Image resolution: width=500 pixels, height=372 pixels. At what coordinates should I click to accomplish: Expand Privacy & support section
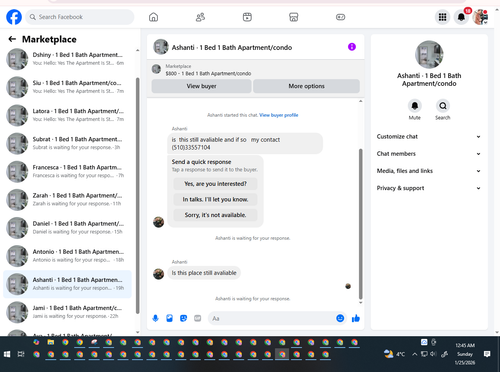coord(429,188)
